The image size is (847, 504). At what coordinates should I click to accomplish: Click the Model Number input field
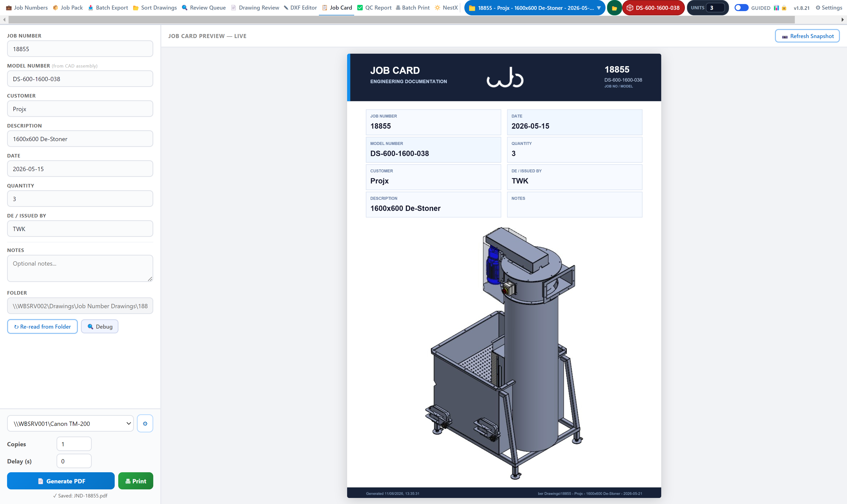(x=80, y=79)
